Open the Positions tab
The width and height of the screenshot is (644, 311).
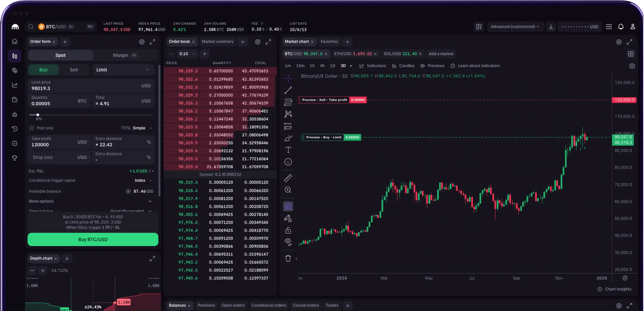click(206, 305)
